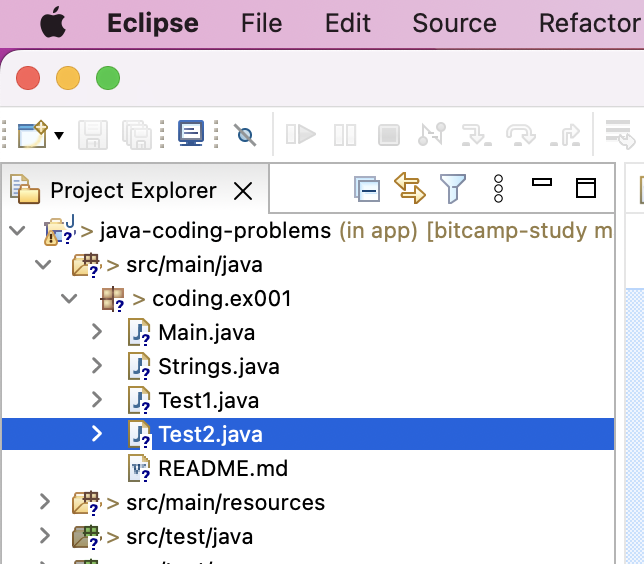The height and width of the screenshot is (564, 644).
Task: Collapse the coding.ex001 package
Action: pos(69,298)
